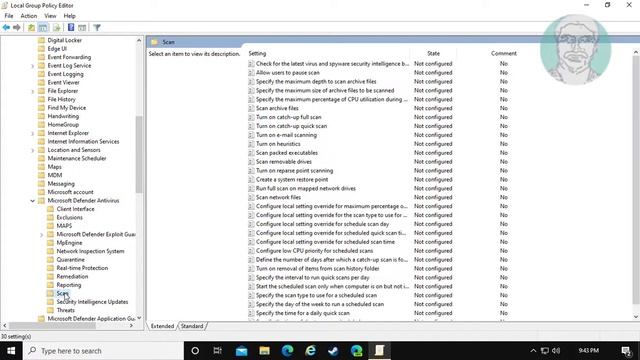Select 'Turn on e-mail scanning' setting
Image resolution: width=640 pixels, height=360 pixels.
[x=286, y=135]
